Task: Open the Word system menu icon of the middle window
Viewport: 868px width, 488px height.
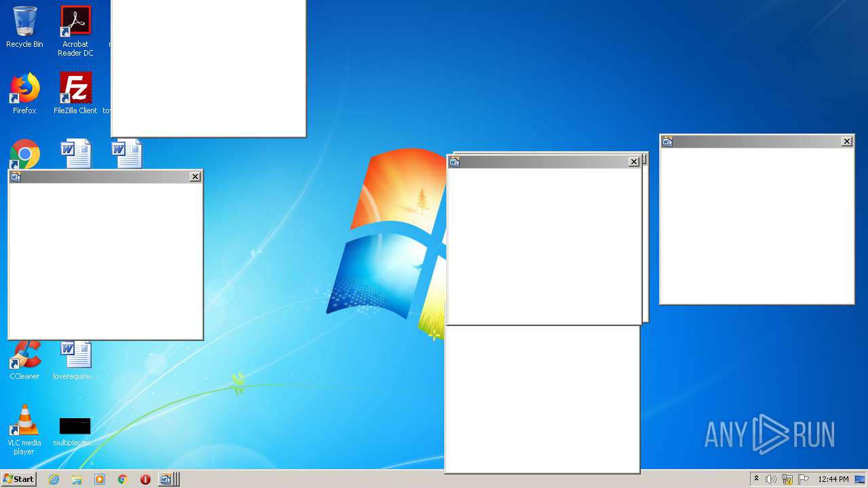Action: pyautogui.click(x=455, y=162)
